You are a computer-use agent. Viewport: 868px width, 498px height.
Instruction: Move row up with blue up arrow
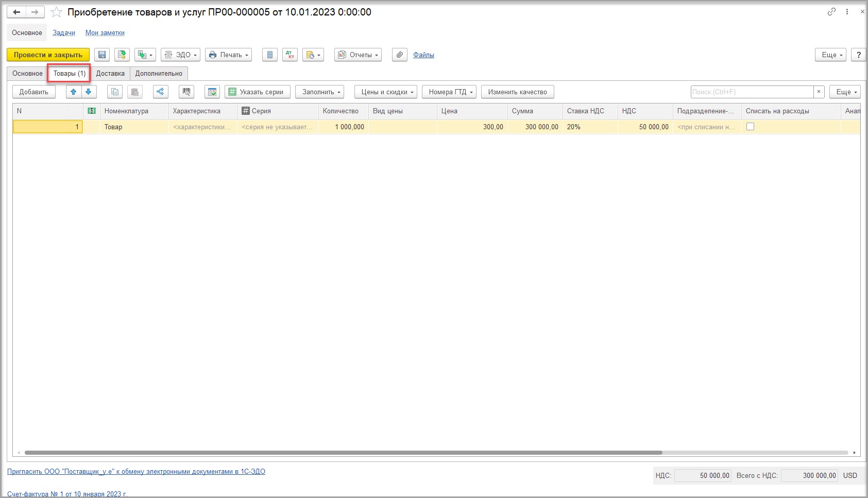74,92
